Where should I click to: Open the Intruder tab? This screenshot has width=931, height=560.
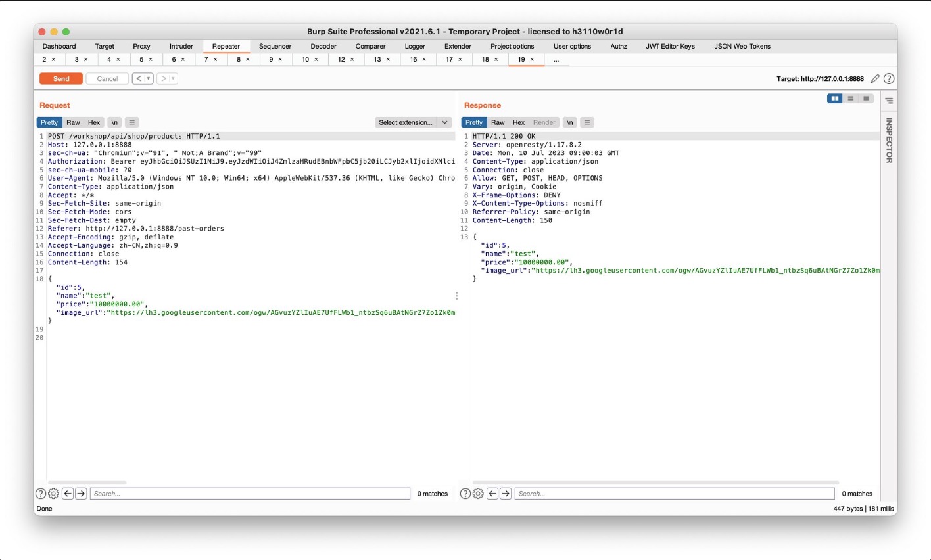click(x=181, y=47)
